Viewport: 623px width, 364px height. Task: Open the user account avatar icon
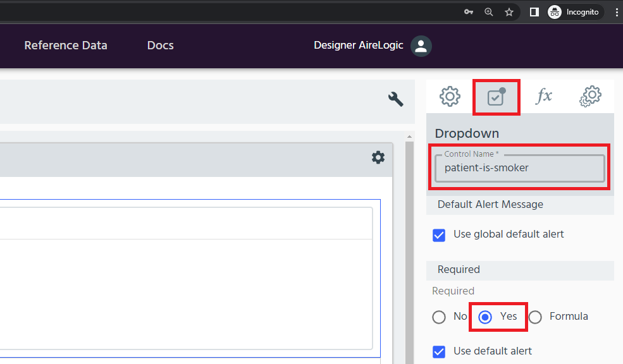(x=421, y=46)
